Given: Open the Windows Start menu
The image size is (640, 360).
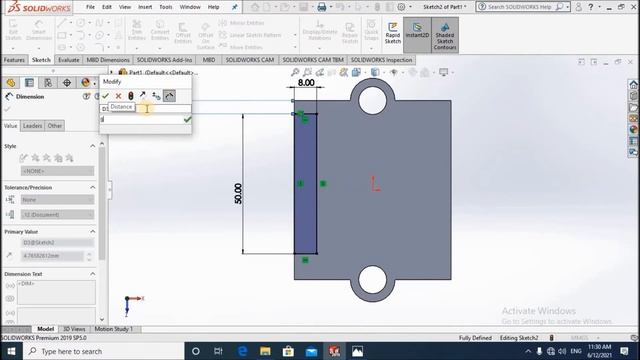Looking at the screenshot, I should [x=11, y=351].
